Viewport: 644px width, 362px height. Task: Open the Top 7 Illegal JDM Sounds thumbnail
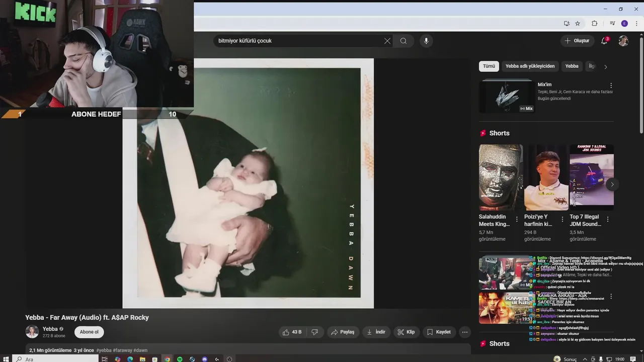click(592, 177)
